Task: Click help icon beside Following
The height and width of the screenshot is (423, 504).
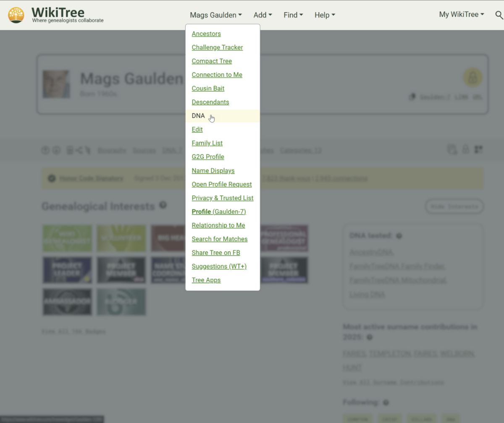Action: (x=386, y=402)
